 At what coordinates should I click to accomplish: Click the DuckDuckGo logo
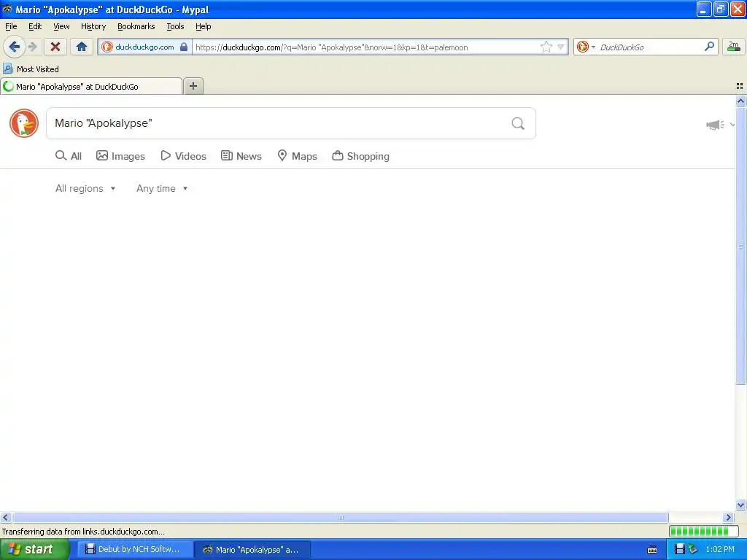click(24, 122)
